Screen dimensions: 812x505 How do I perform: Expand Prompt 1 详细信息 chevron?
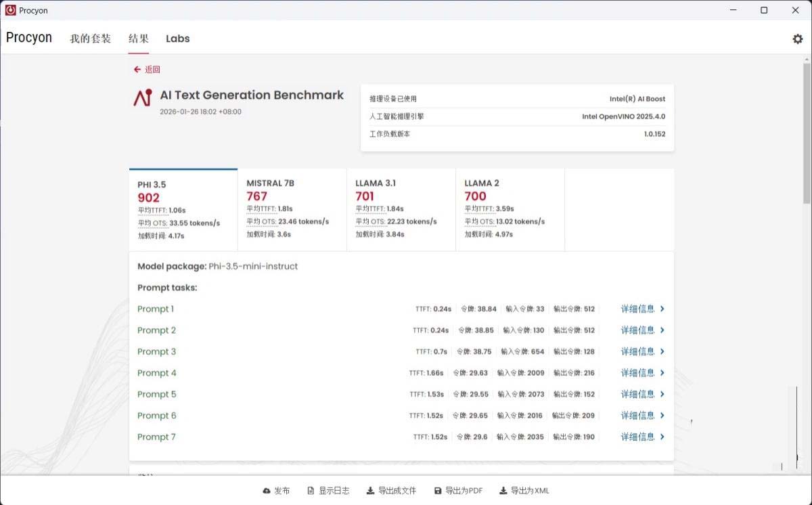662,309
